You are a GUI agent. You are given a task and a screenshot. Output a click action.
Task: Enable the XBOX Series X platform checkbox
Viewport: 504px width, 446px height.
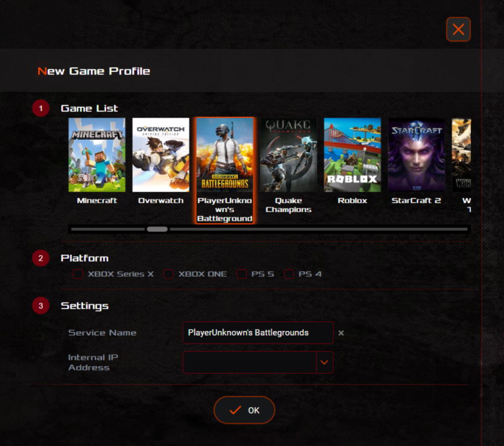pyautogui.click(x=78, y=274)
